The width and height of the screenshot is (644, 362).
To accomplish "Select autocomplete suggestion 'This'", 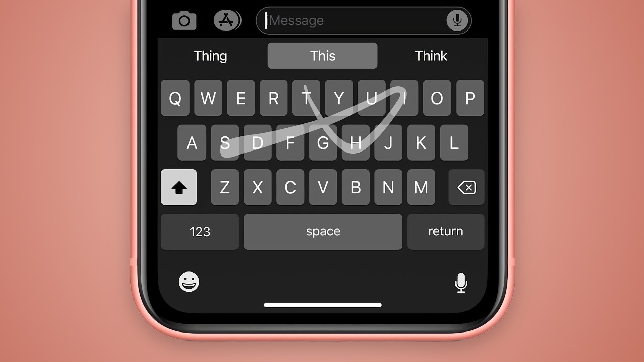I will [x=322, y=55].
